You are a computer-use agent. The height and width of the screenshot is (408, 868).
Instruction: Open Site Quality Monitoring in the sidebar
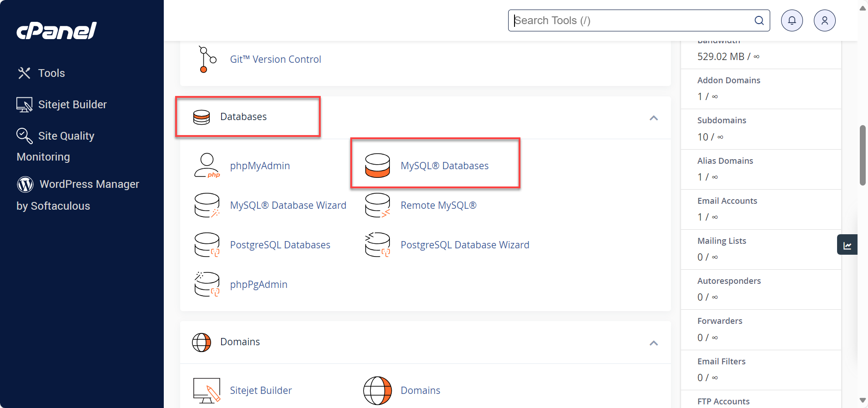click(56, 146)
